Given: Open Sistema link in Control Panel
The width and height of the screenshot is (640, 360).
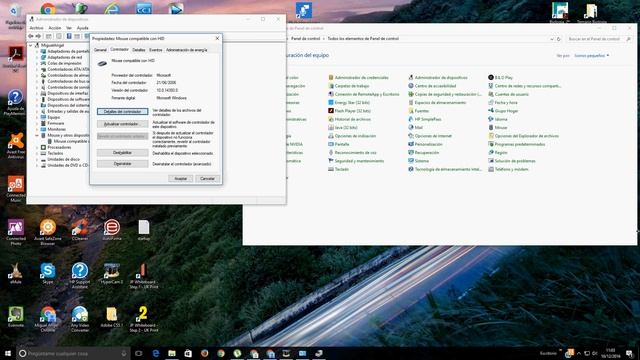Looking at the screenshot, I should (x=418, y=161).
